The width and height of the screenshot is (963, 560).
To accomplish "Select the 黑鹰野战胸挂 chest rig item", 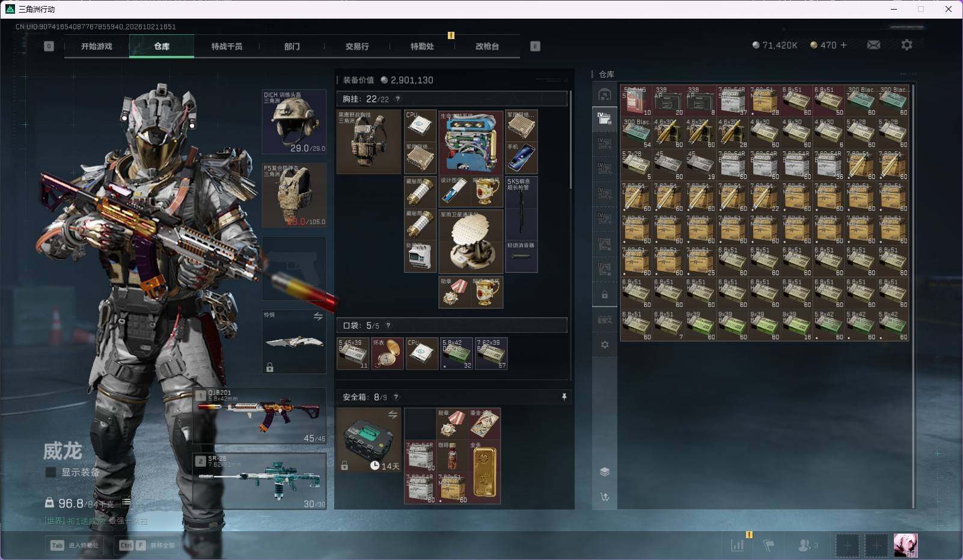I will coord(369,142).
